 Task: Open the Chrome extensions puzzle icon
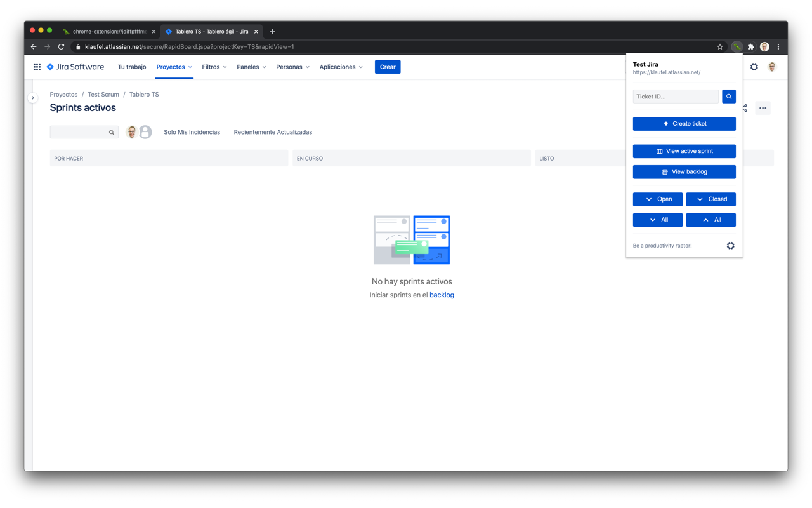[x=751, y=47]
